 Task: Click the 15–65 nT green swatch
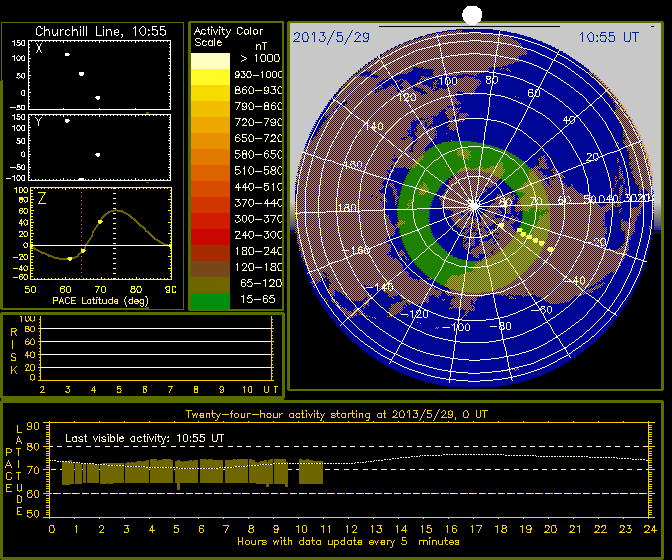210,301
